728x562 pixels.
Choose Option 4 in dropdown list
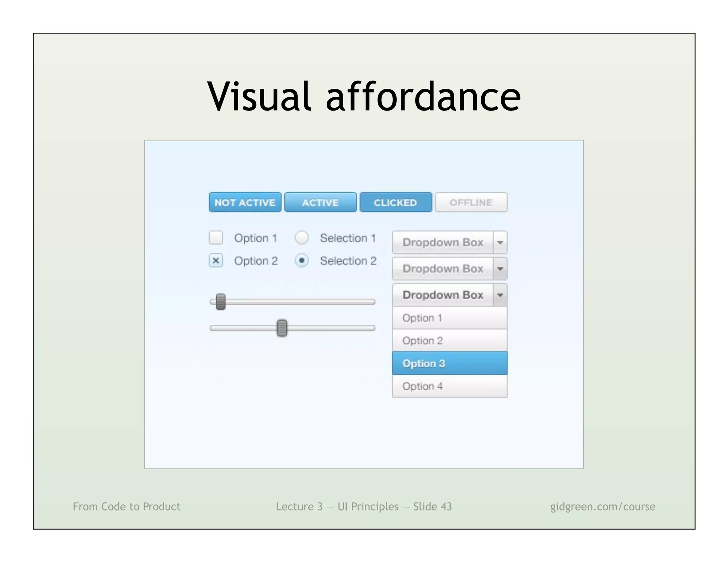(450, 386)
